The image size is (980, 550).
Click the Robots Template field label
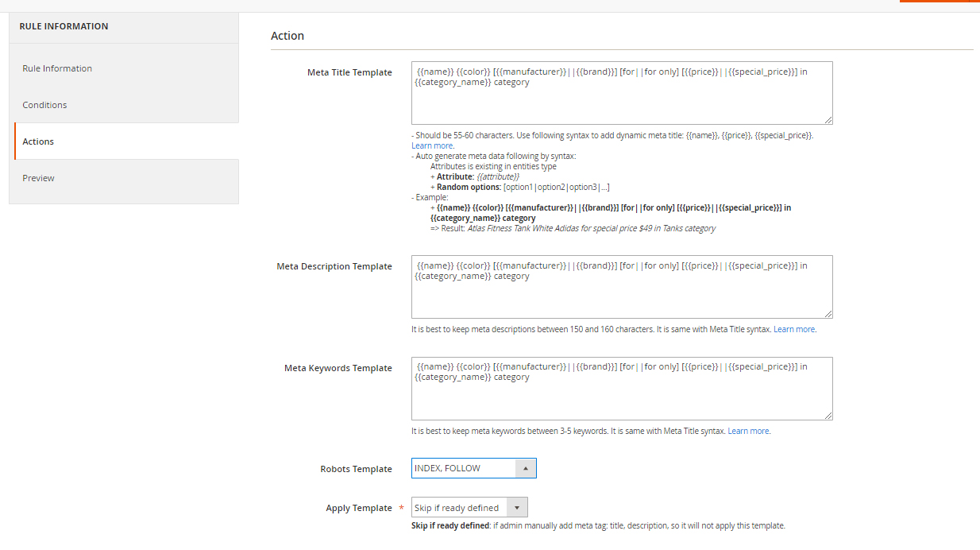click(356, 469)
